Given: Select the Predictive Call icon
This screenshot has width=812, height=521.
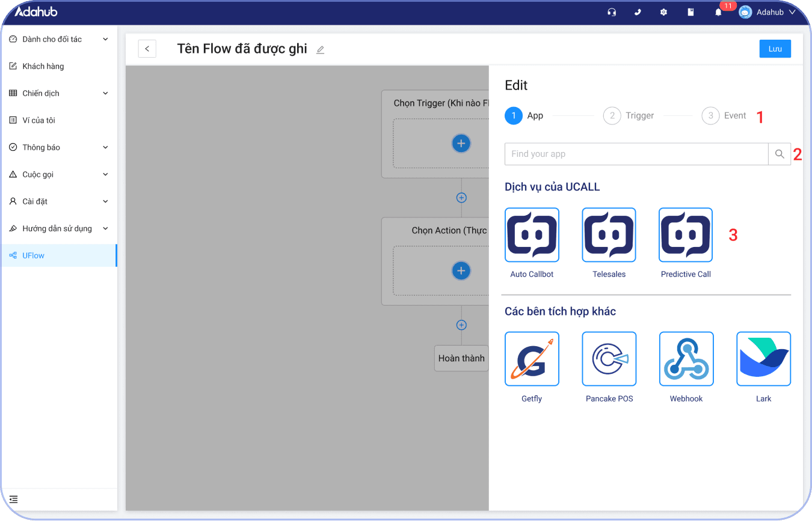Looking at the screenshot, I should pos(686,234).
